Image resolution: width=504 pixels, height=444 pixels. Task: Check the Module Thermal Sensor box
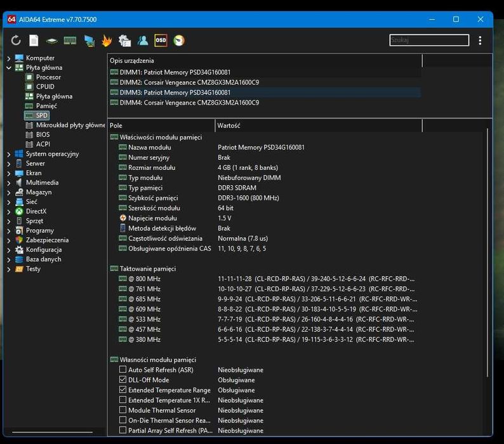pos(123,410)
